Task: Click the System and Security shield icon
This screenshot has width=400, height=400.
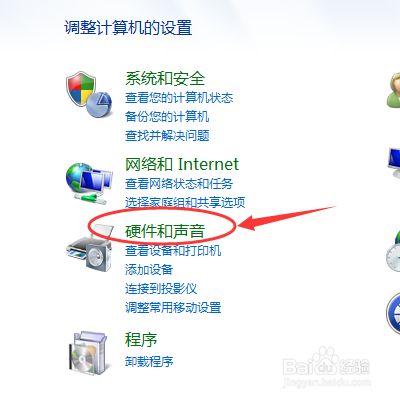Action: point(89,95)
